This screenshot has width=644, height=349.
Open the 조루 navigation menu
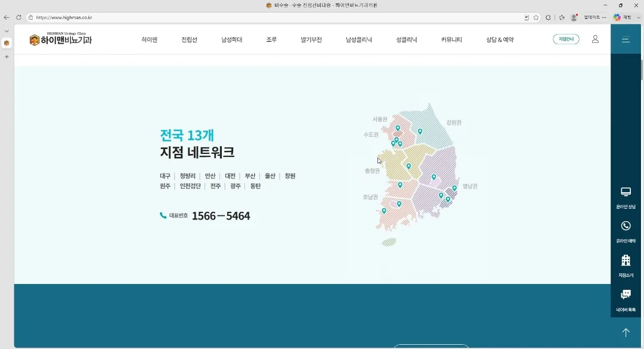click(x=271, y=40)
